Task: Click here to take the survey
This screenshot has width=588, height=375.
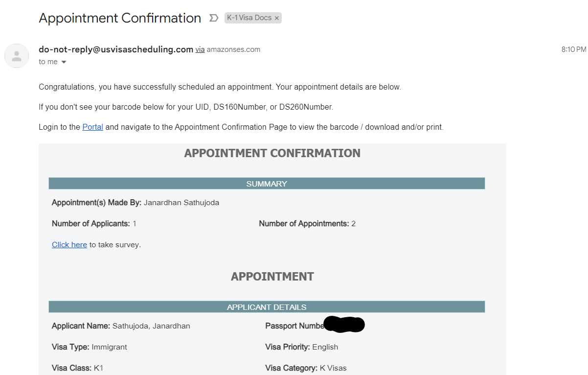Action: point(69,245)
